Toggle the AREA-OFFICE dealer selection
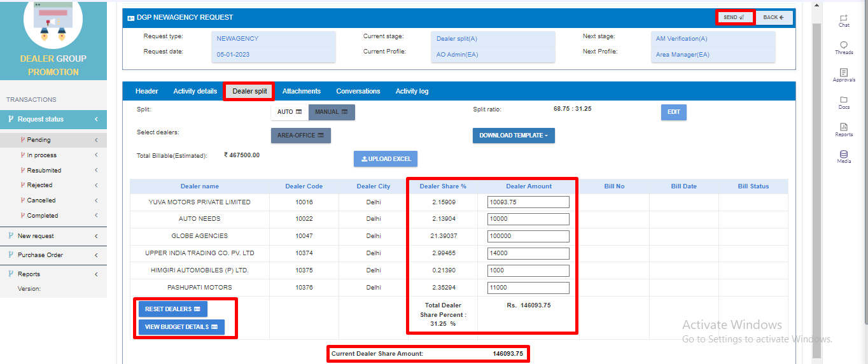The image size is (868, 364). coord(300,136)
